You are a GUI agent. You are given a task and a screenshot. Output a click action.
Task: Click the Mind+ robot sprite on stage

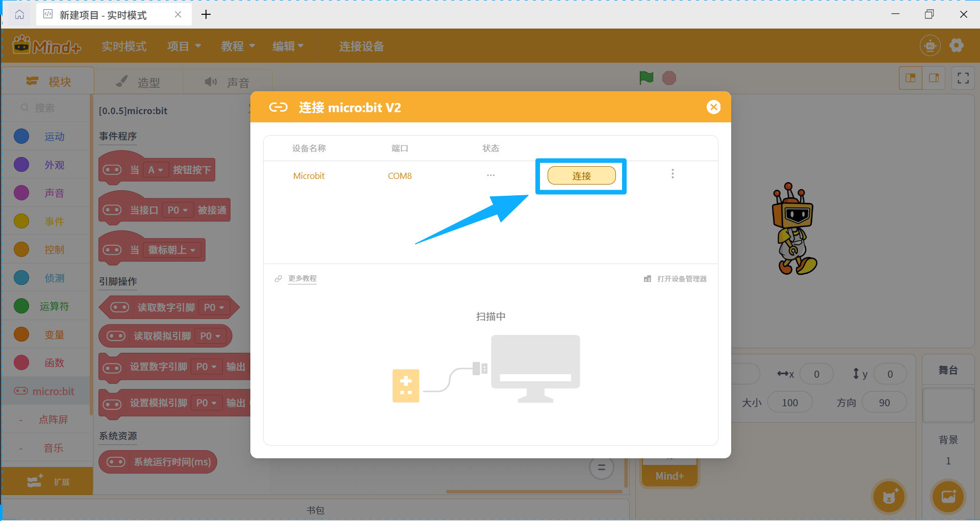pyautogui.click(x=794, y=229)
